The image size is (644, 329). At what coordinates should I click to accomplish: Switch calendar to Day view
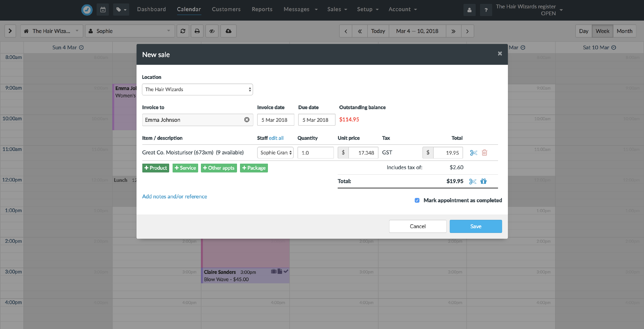(x=583, y=31)
